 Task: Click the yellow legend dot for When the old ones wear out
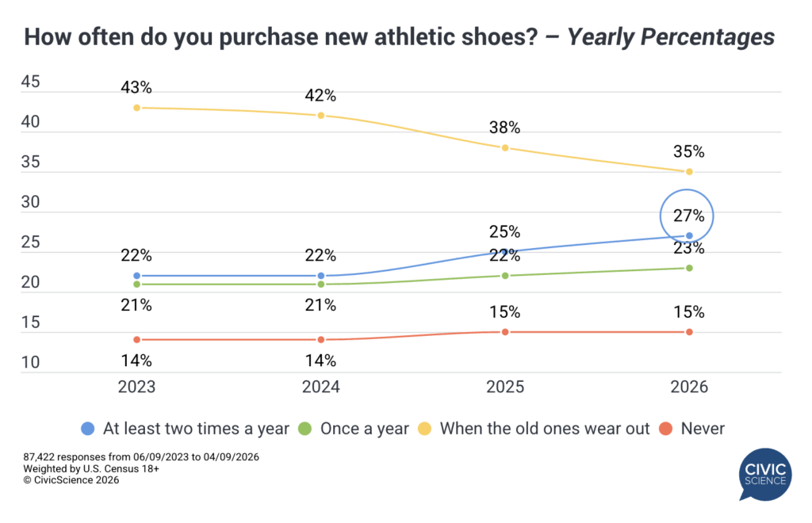click(x=425, y=429)
